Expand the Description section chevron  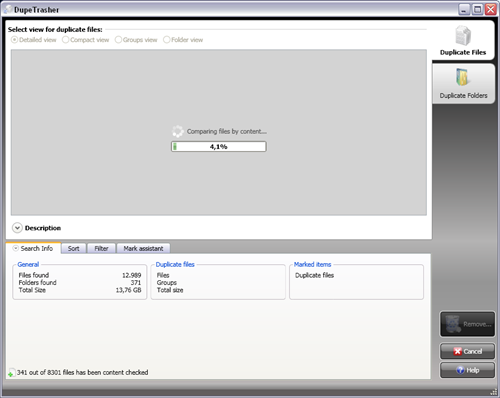click(x=17, y=228)
